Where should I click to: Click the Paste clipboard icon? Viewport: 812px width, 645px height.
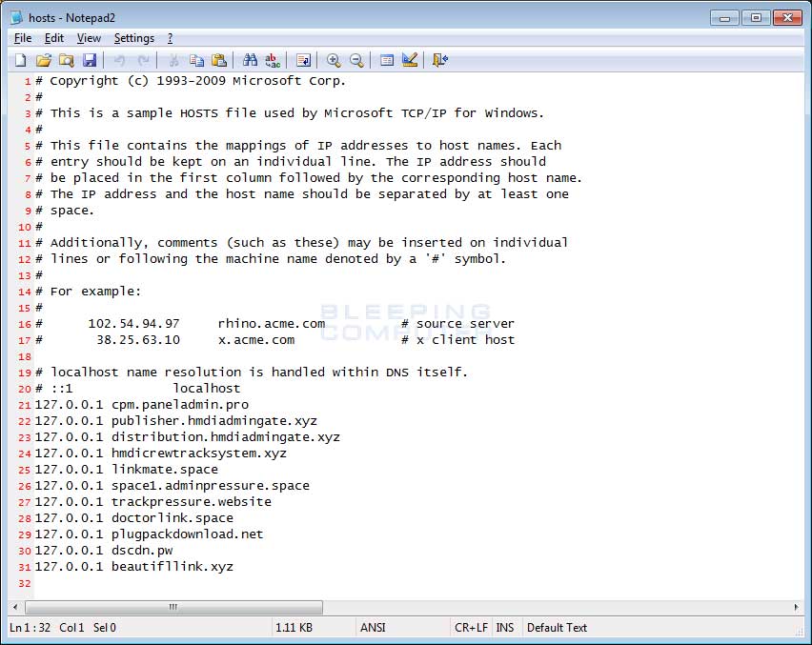tap(219, 61)
